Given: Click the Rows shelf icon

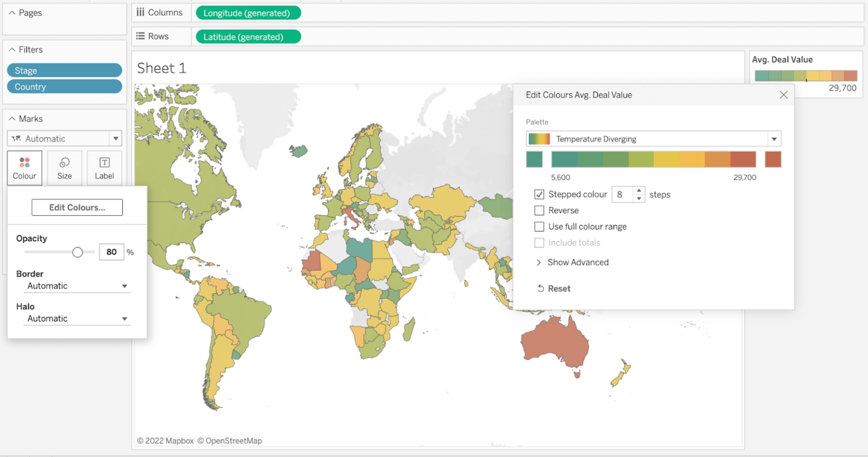Looking at the screenshot, I should coord(140,36).
